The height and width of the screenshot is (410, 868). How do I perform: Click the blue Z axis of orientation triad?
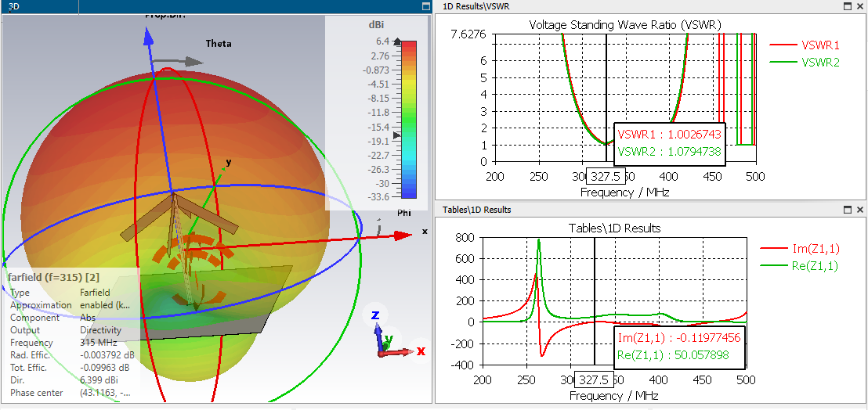377,330
